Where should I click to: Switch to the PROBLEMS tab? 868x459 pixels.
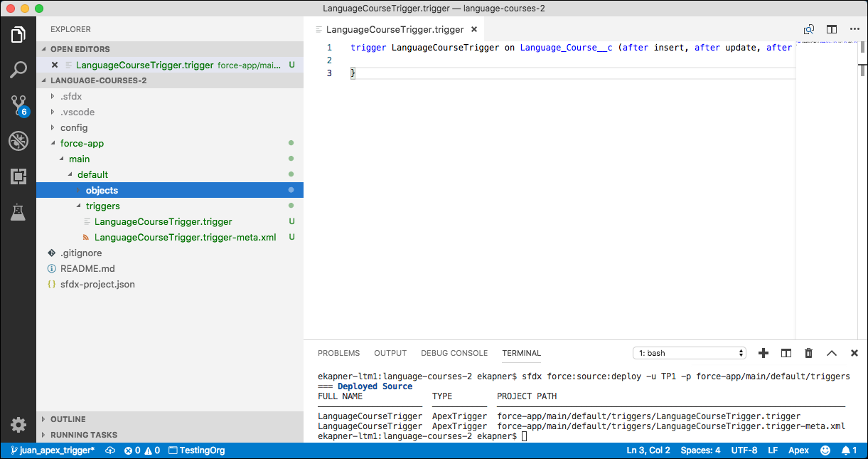pos(339,353)
